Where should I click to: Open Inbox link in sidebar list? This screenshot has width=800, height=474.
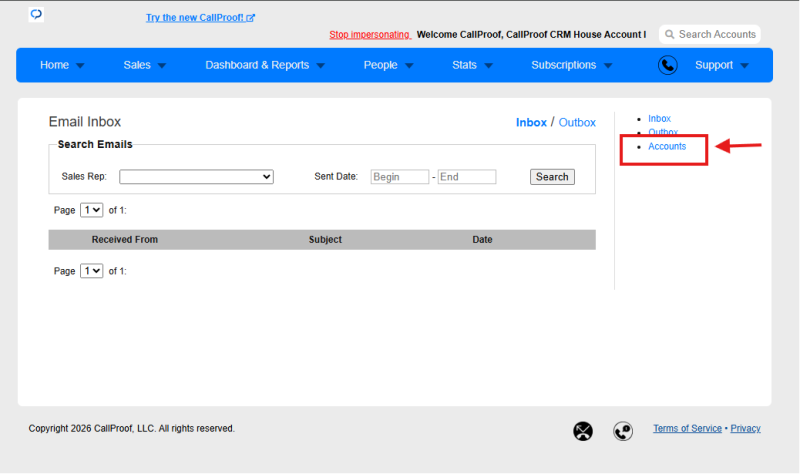[x=659, y=118]
